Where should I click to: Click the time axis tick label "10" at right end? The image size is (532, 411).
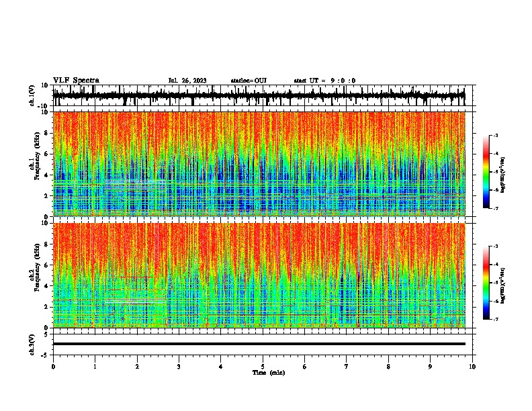point(472,367)
